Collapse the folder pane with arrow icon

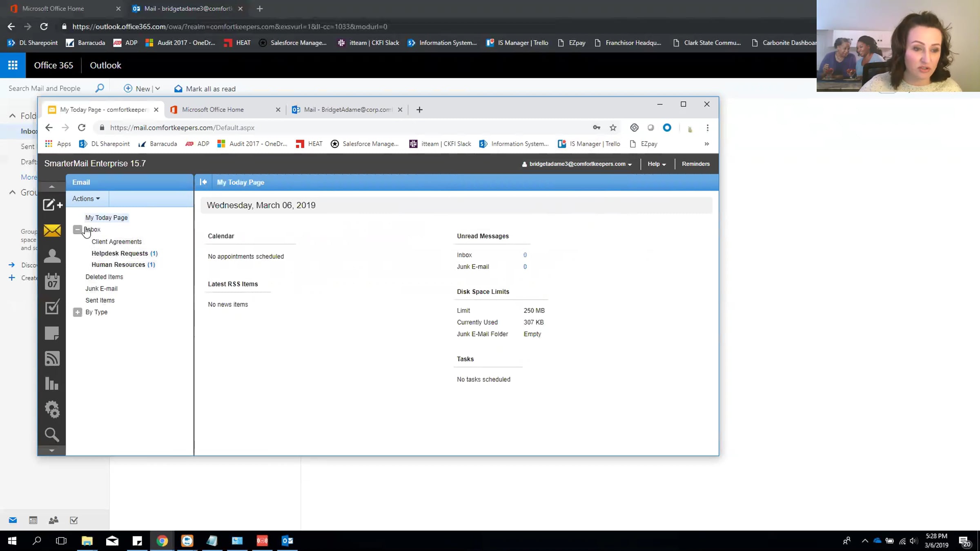point(203,182)
